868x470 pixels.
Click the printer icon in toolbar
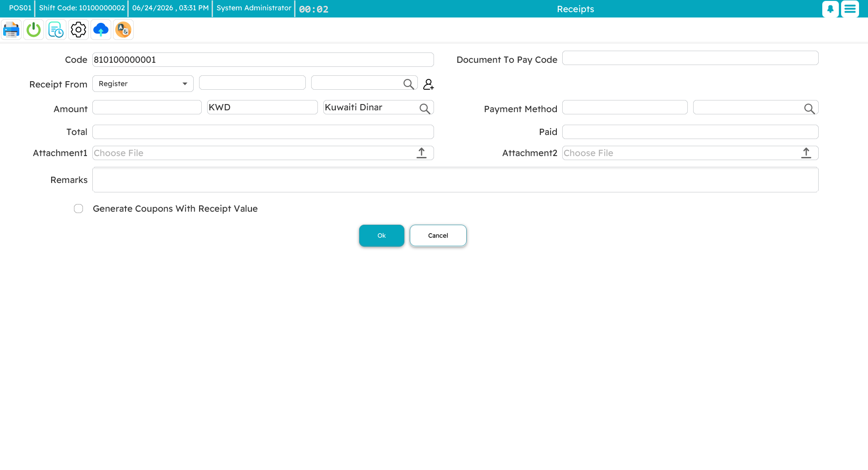11,30
